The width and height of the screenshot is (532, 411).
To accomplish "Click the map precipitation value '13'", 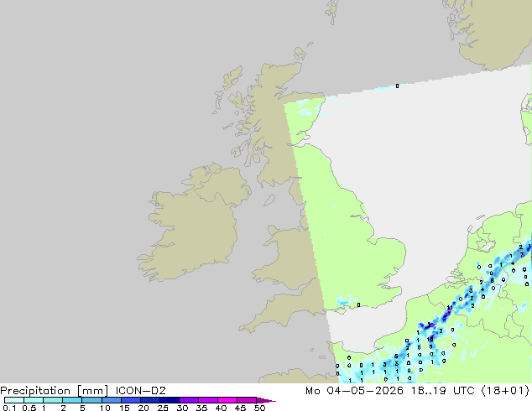I will pos(430,339).
